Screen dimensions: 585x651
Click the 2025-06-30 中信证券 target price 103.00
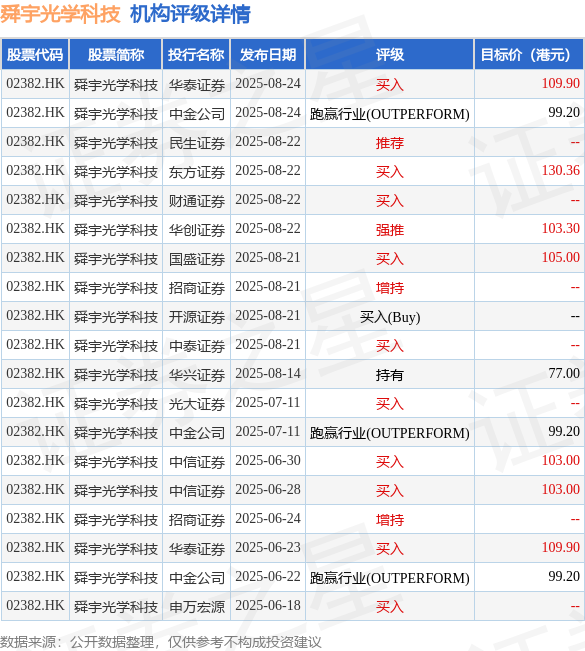pyautogui.click(x=561, y=460)
